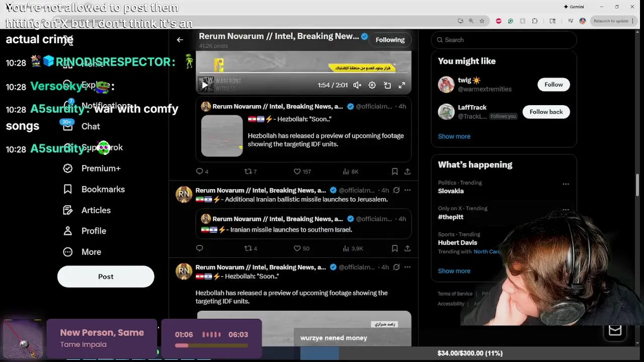Screen dimensions: 644x362
Task: Open Articles in the sidebar
Action: pos(87,210)
